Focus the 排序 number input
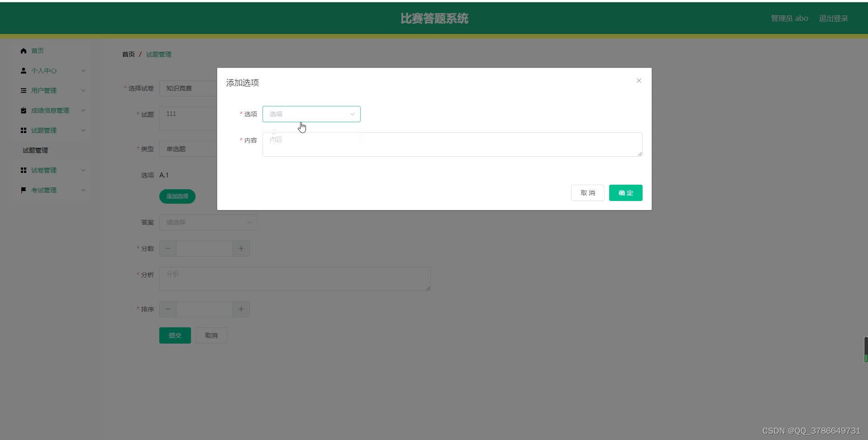 (205, 309)
